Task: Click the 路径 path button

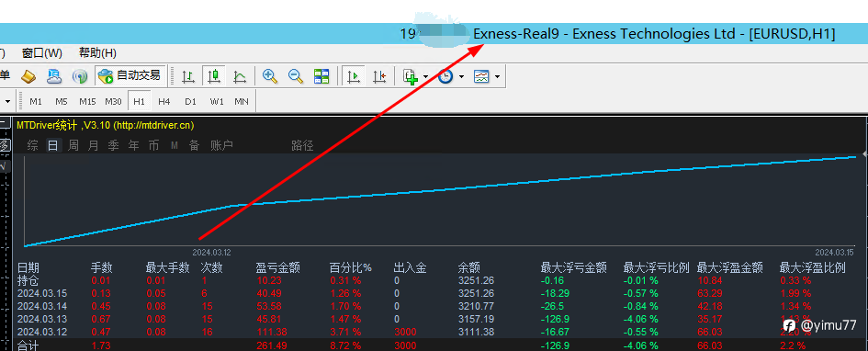Action: [x=302, y=145]
